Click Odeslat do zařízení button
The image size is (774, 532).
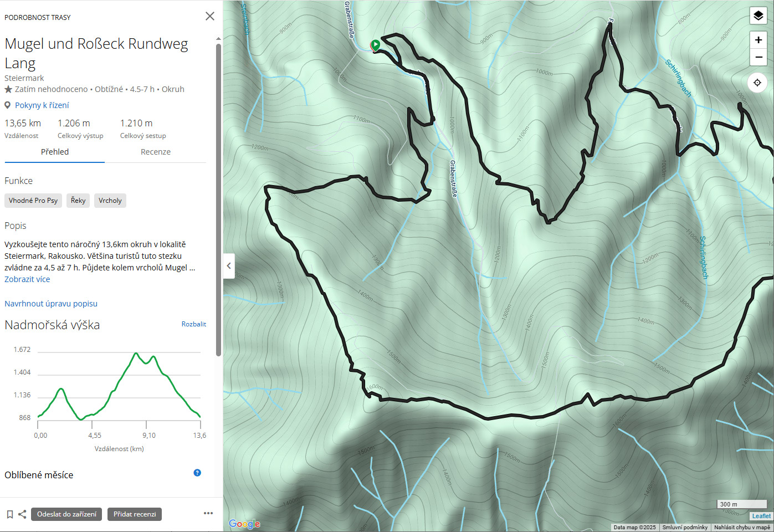click(x=66, y=514)
